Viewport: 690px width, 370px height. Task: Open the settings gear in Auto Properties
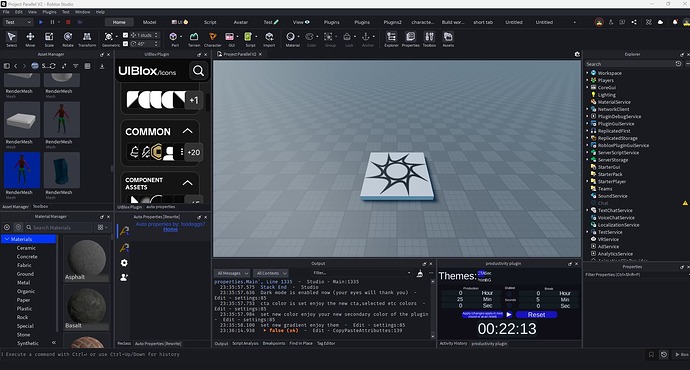124,263
